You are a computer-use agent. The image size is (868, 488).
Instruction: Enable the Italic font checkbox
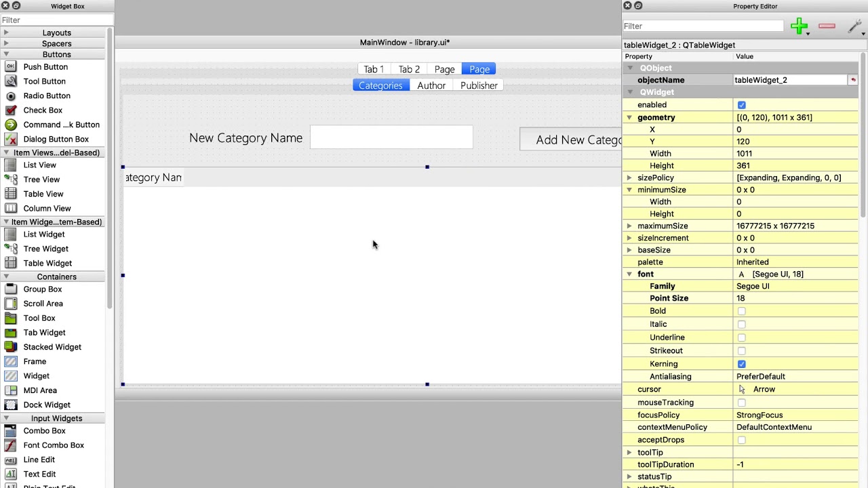[x=741, y=325]
